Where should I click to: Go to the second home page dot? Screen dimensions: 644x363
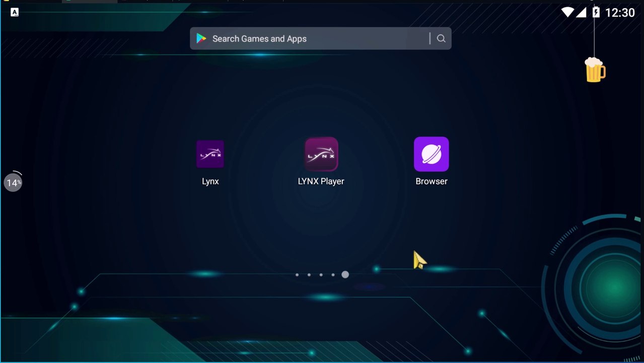coord(309,275)
